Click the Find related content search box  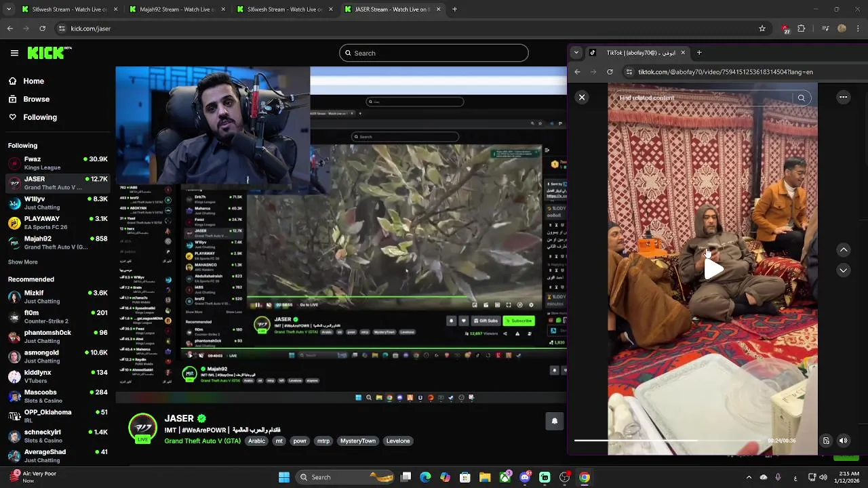coord(704,98)
